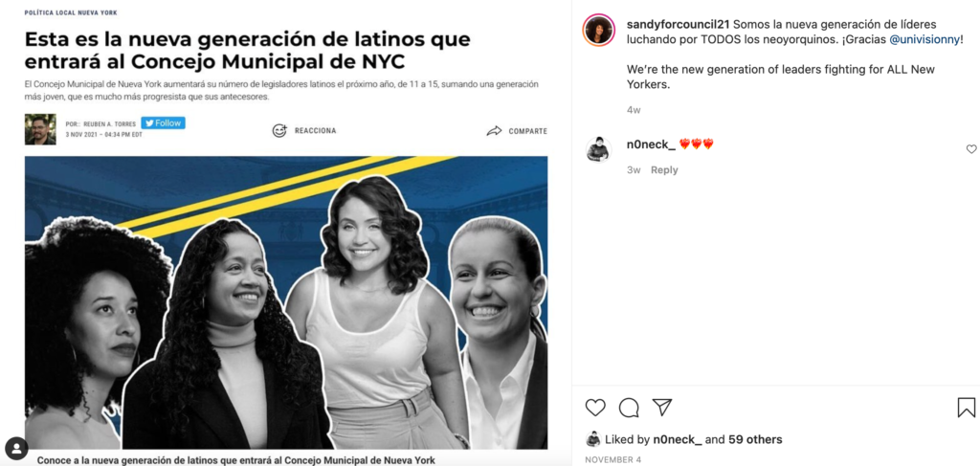Click the REACCIONA reaction icon
Image resolution: width=980 pixels, height=466 pixels.
pos(279,130)
